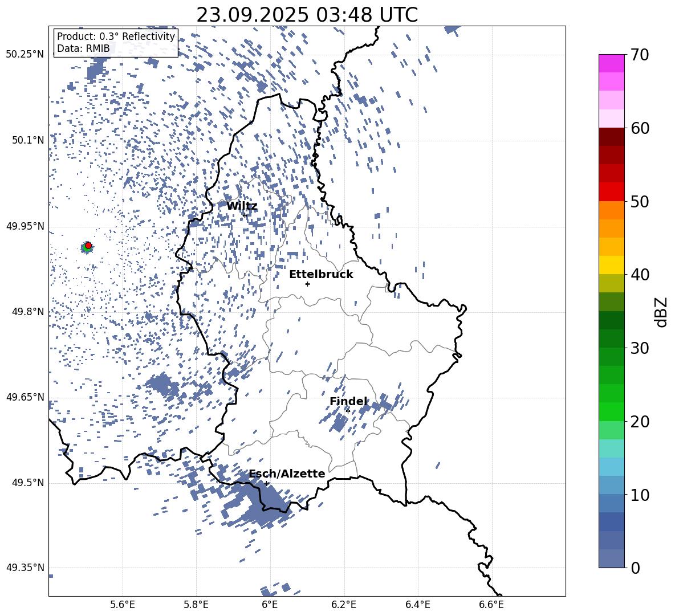Screen dimensions: 675x616
Task: Click the Wiltz city label
Action: pos(242,206)
